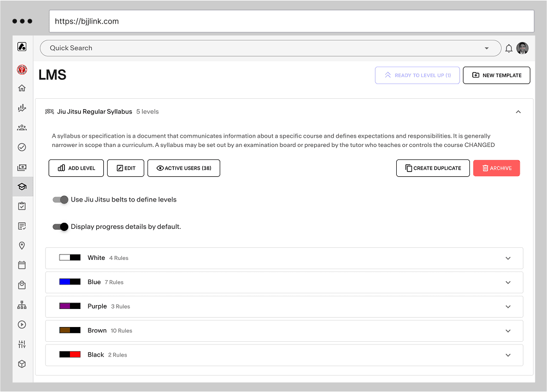
Task: Select the location pin sidebar icon
Action: [22, 245]
